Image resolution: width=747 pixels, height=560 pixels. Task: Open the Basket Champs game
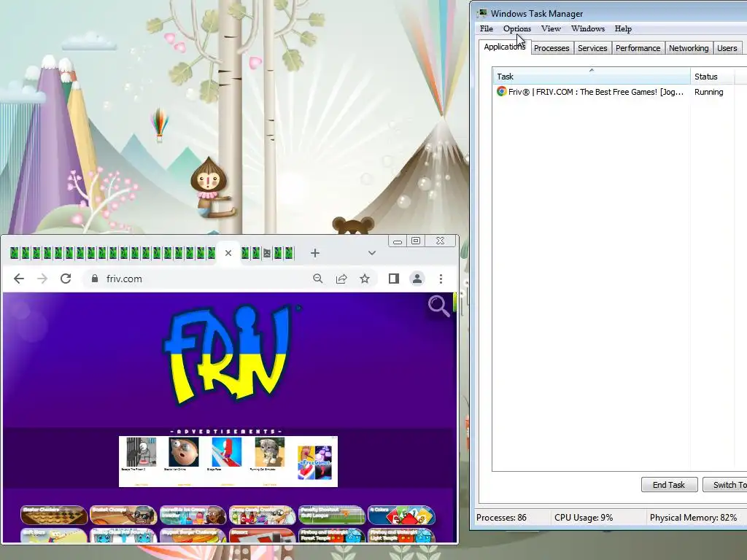[x=123, y=515]
